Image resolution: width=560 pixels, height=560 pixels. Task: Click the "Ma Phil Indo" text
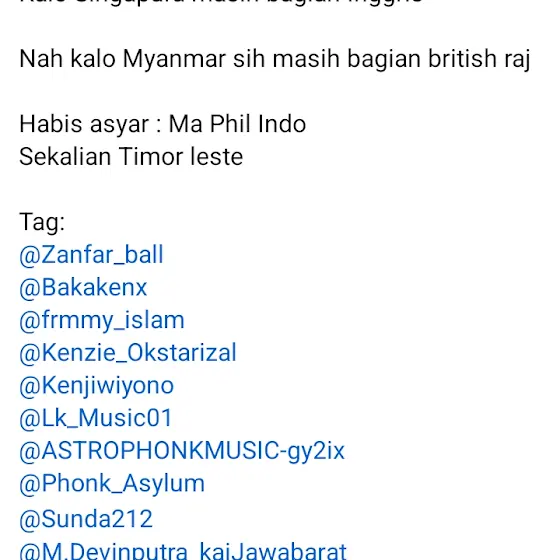point(237,124)
